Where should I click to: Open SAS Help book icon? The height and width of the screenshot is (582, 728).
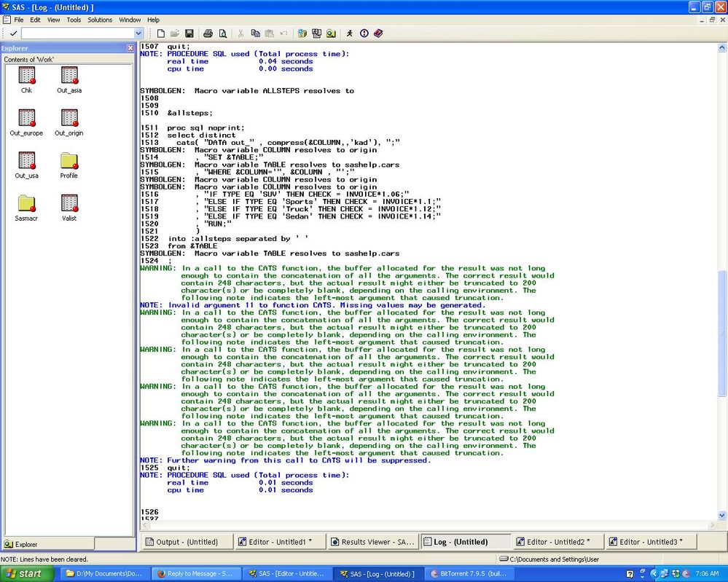pos(378,34)
